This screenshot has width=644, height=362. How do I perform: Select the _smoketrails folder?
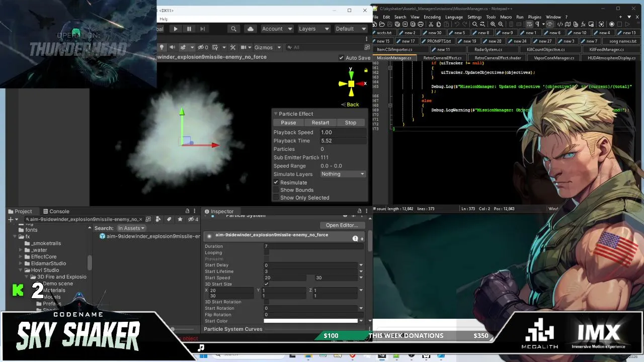(x=46, y=243)
